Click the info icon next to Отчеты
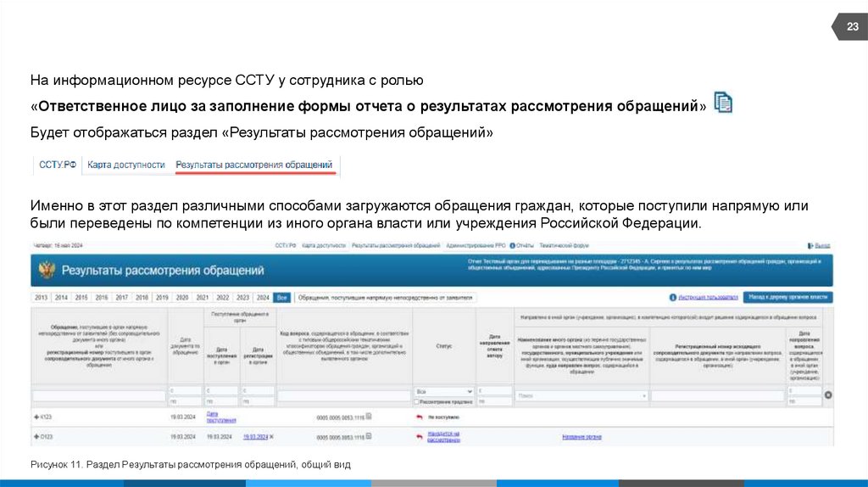This screenshot has width=868, height=487. (512, 245)
